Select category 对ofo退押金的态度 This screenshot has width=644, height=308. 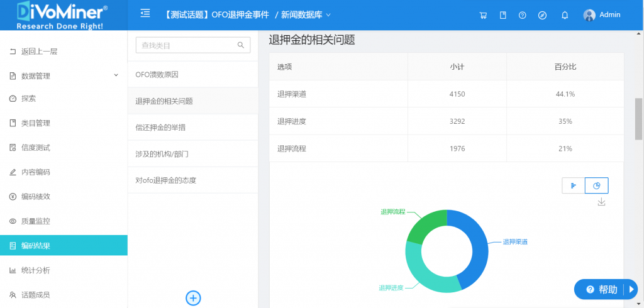pos(193,180)
